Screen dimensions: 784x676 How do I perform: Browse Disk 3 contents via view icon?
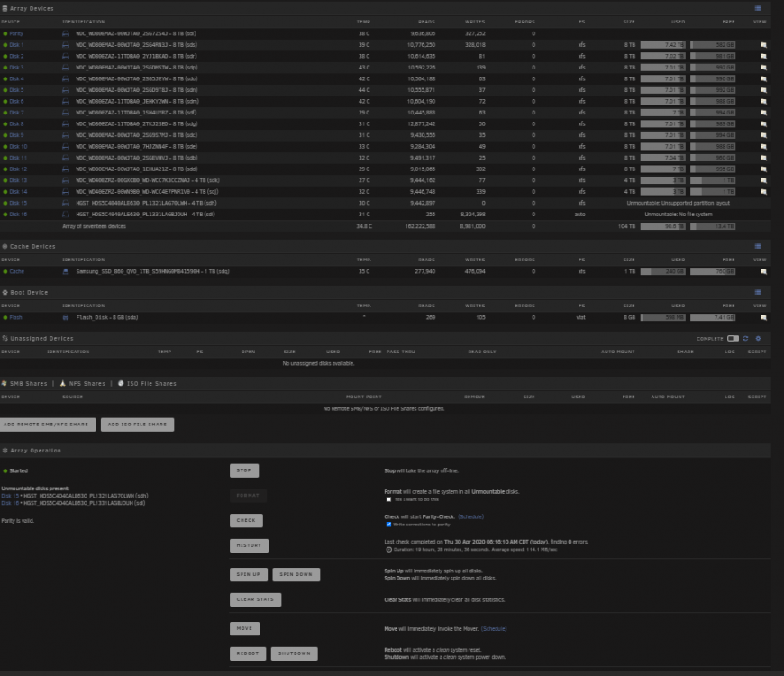(x=763, y=68)
